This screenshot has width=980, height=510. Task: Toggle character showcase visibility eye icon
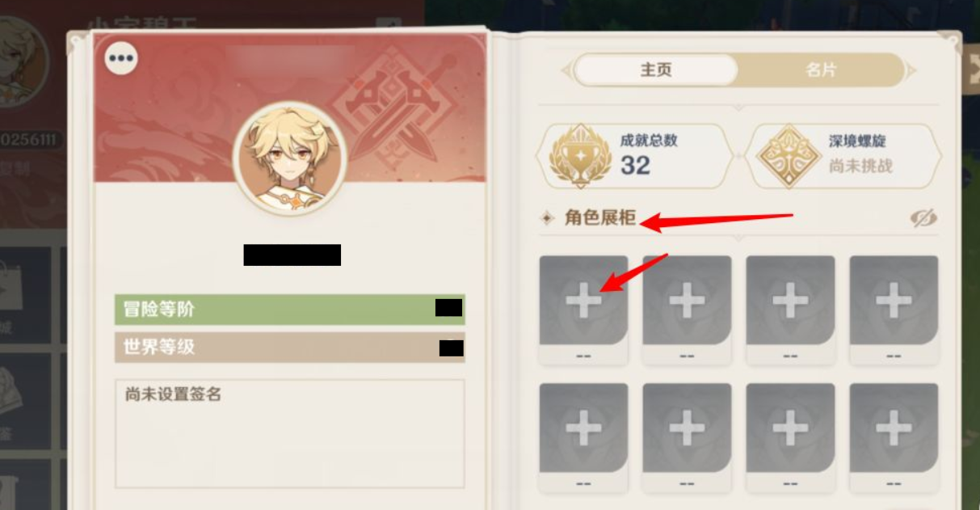pyautogui.click(x=923, y=218)
